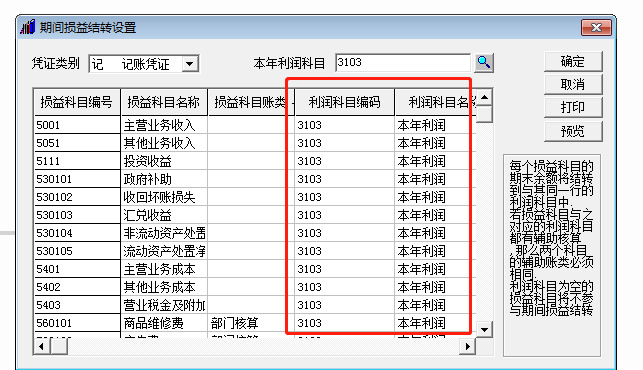Select cell 主营业务收入
This screenshot has height=370, width=643.
click(x=164, y=125)
